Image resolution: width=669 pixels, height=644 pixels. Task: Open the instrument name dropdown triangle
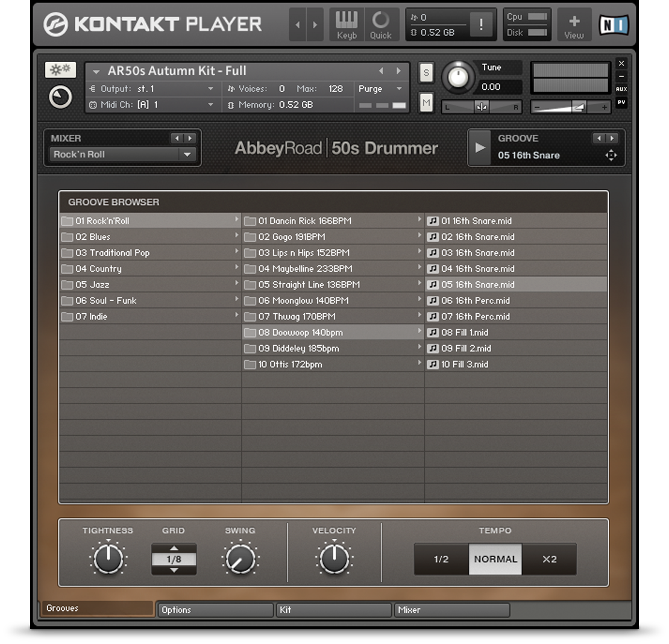[x=96, y=72]
